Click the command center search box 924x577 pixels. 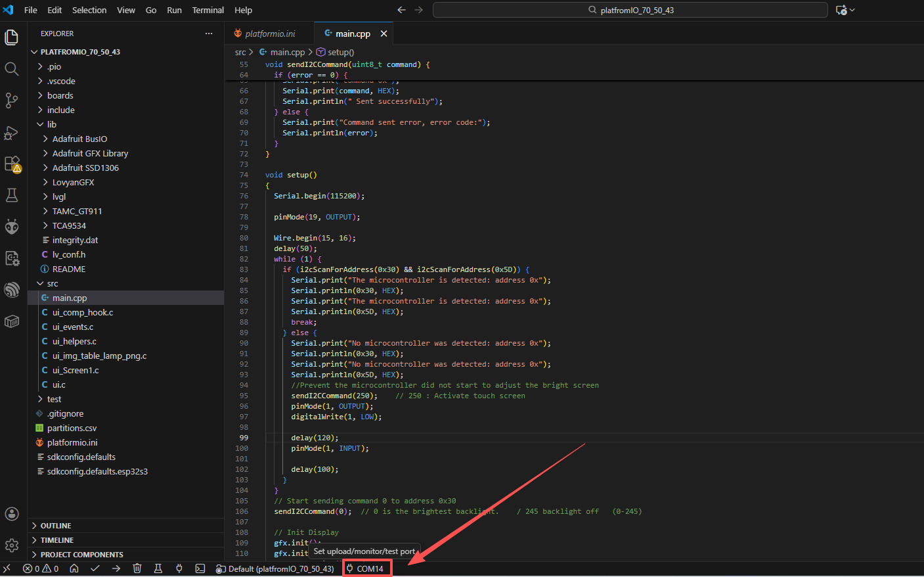[630, 10]
